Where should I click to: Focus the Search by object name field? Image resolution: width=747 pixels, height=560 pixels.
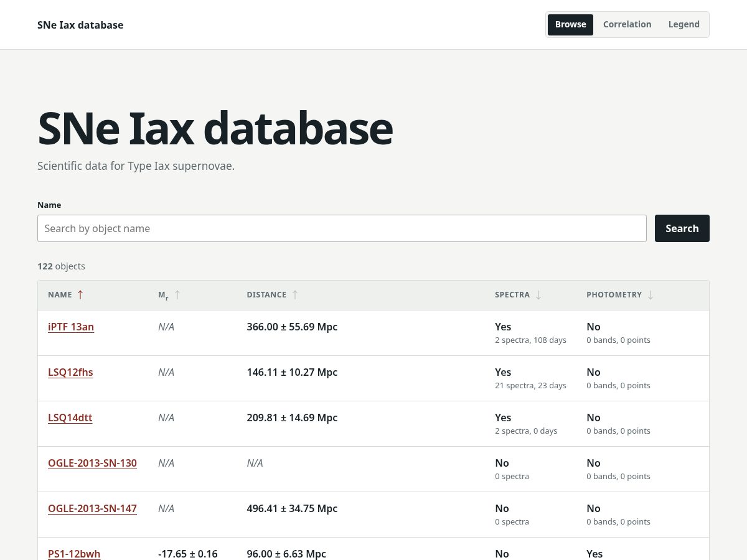342,228
